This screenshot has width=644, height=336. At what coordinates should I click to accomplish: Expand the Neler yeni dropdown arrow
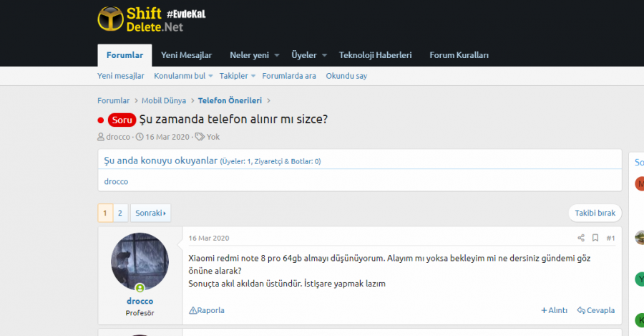pyautogui.click(x=277, y=55)
